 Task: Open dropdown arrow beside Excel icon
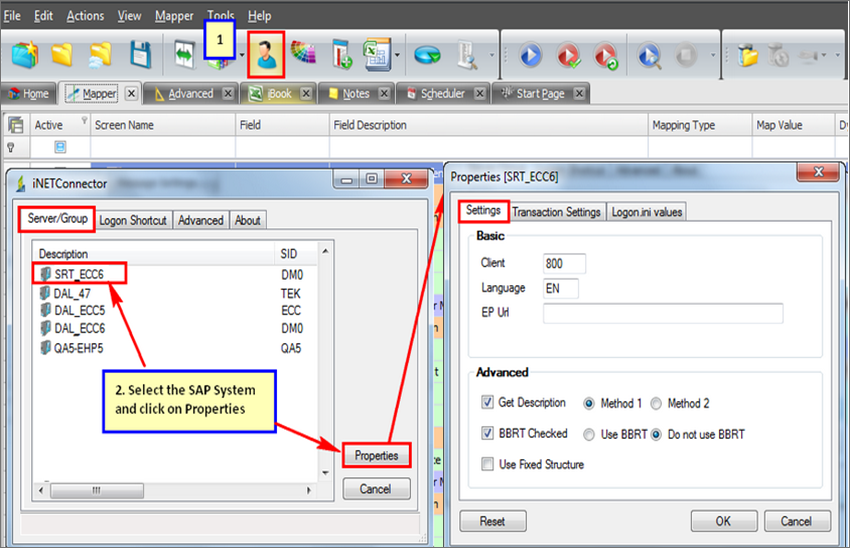(x=397, y=55)
